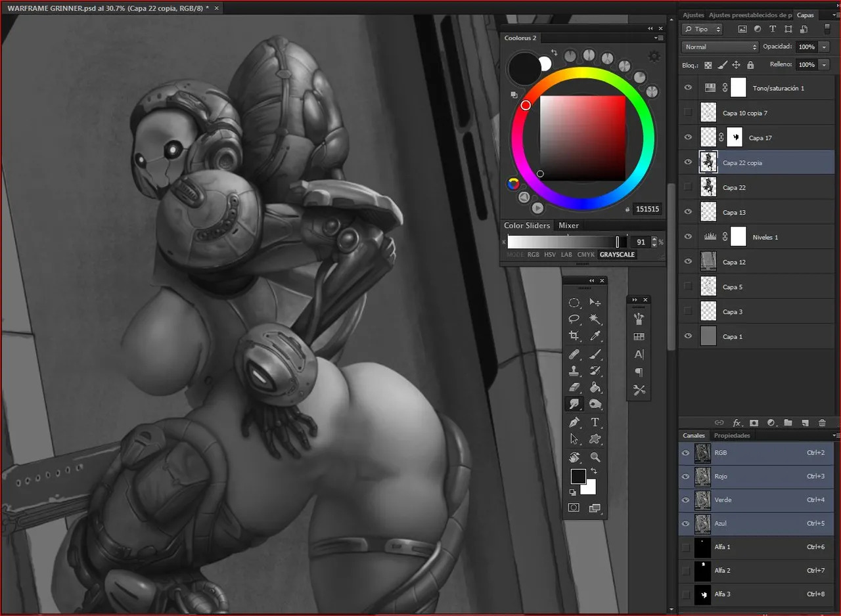This screenshot has width=841, height=616.
Task: Show the Alfa 1 channel
Action: click(x=686, y=547)
